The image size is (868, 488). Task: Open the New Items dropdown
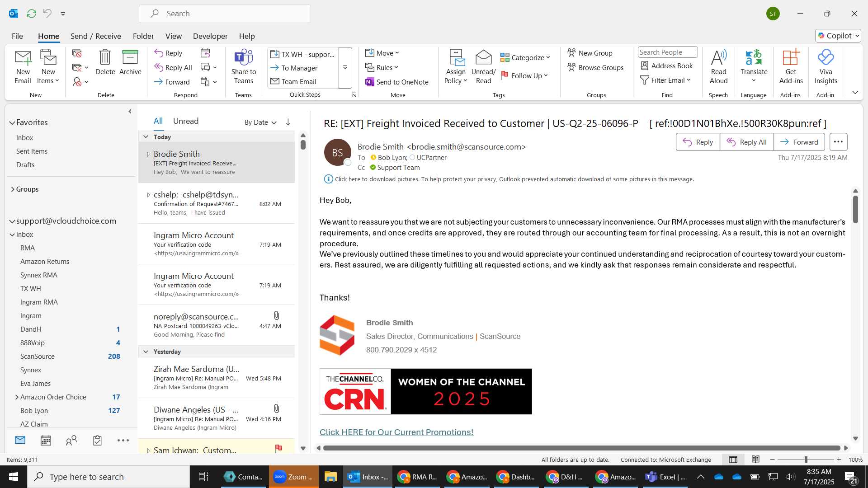(x=48, y=76)
